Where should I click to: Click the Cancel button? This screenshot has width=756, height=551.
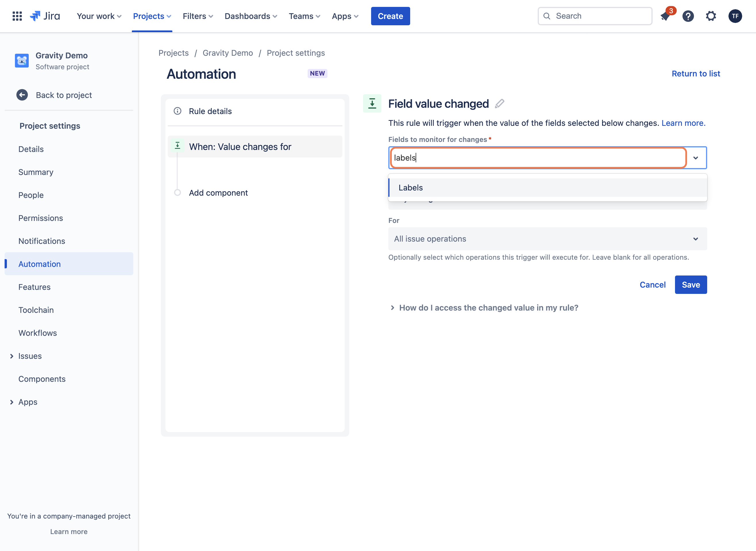pos(652,285)
